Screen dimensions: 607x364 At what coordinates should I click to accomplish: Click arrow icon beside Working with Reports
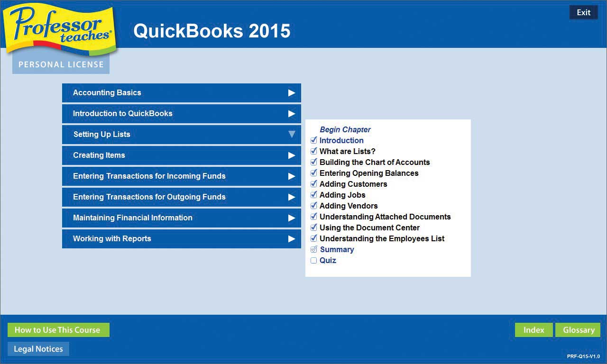[x=292, y=239]
